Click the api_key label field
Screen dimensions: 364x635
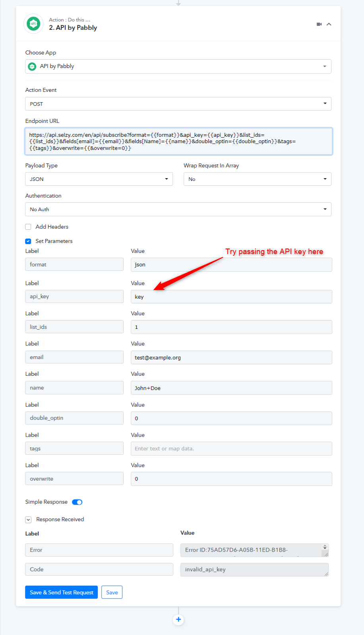coord(74,296)
